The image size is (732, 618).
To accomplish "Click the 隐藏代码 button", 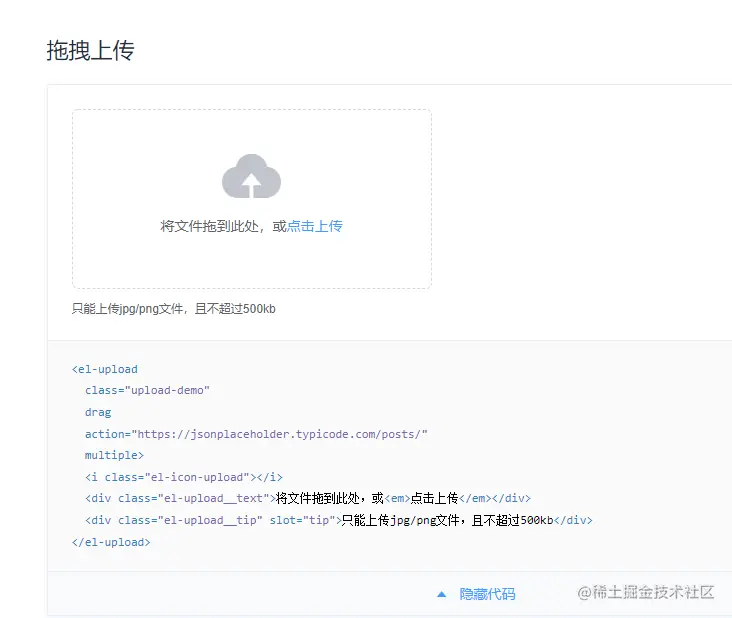I will pos(487,594).
